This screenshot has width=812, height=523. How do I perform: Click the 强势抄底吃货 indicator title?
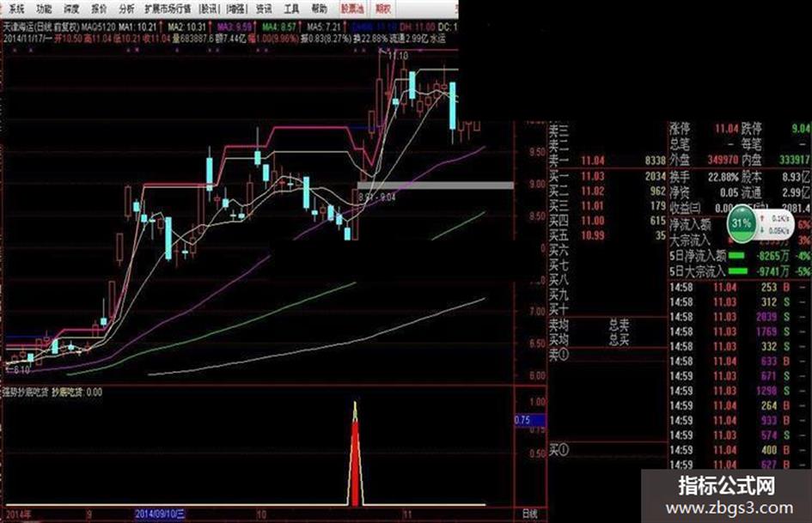pos(25,392)
